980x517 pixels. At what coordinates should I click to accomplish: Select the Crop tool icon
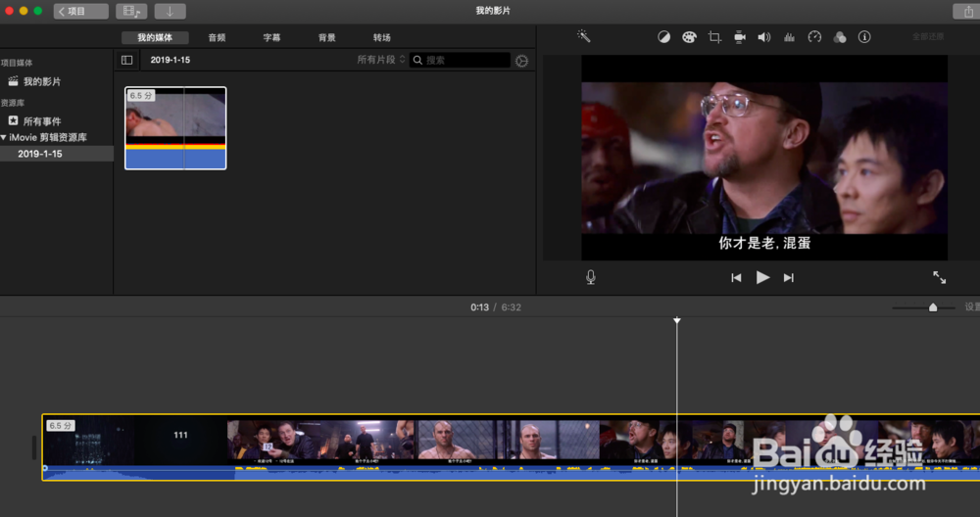[x=714, y=37]
